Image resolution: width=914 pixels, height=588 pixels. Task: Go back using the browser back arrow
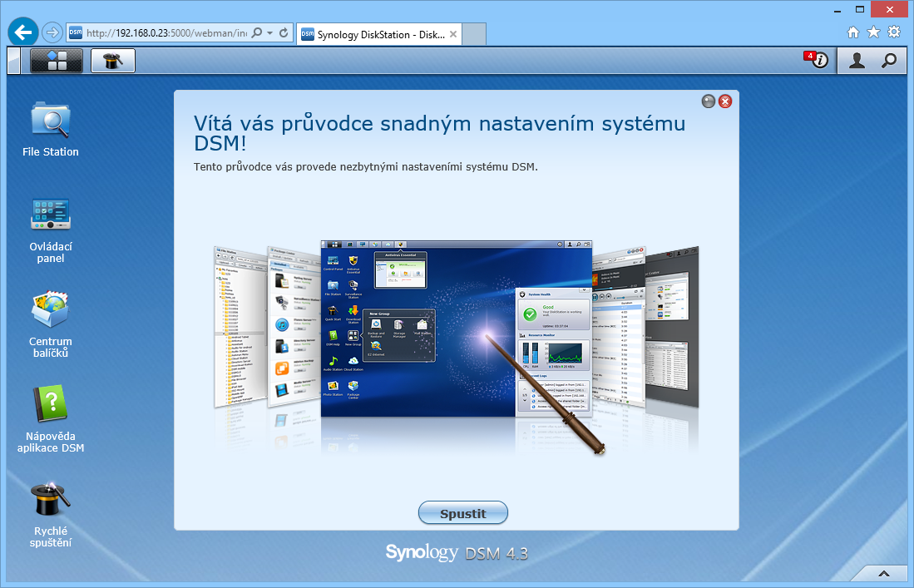(22, 32)
